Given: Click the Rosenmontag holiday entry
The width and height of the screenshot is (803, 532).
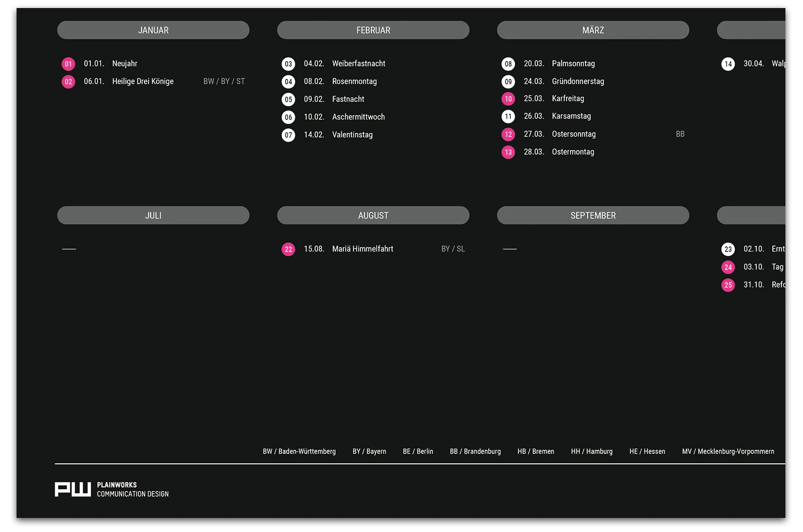Looking at the screenshot, I should click(x=354, y=81).
